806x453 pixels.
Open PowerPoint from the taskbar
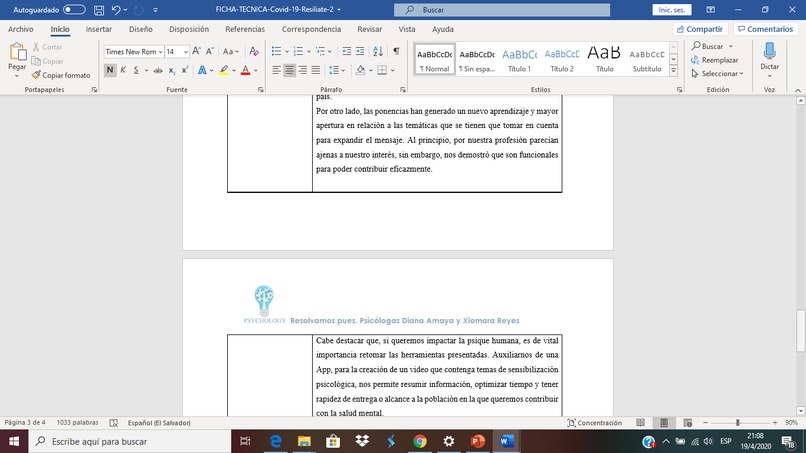(478, 441)
